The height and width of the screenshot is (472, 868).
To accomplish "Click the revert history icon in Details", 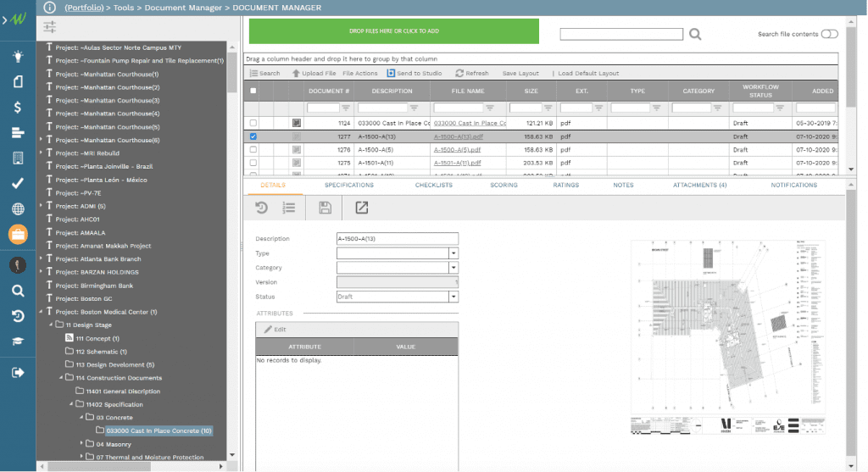I will pos(261,208).
